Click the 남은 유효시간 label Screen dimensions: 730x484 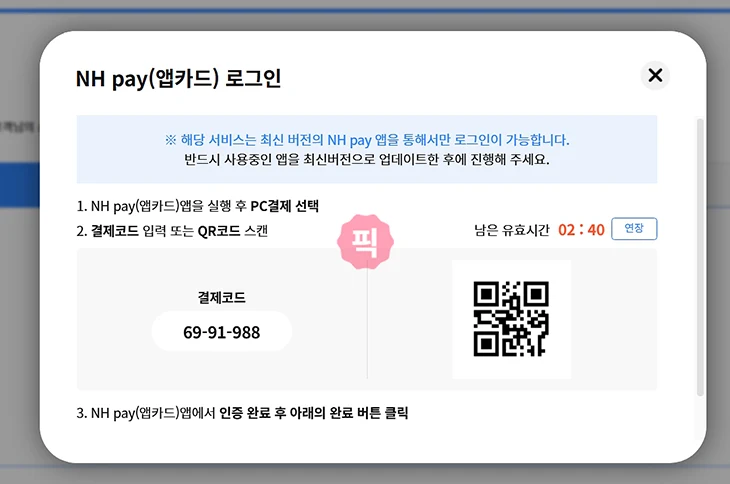tap(511, 230)
